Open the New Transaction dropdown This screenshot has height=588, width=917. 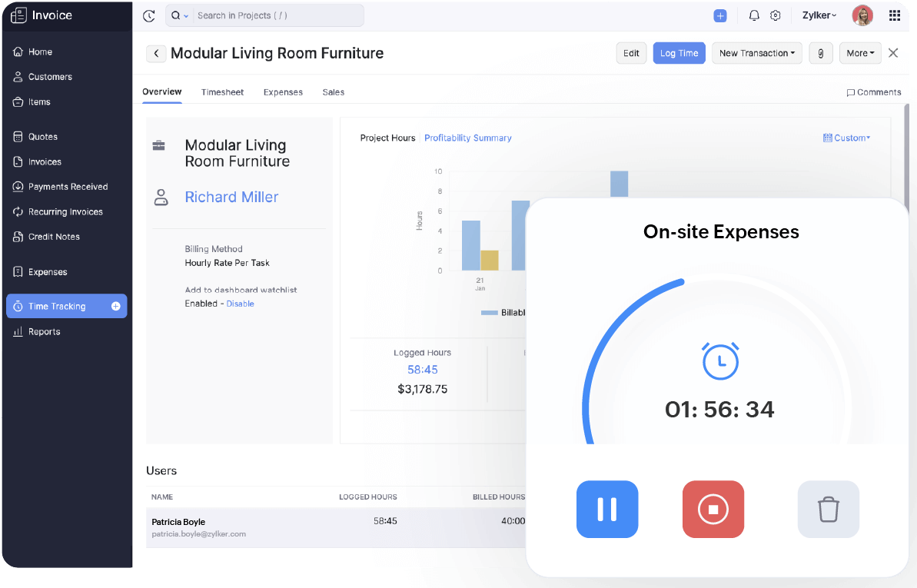[756, 52]
